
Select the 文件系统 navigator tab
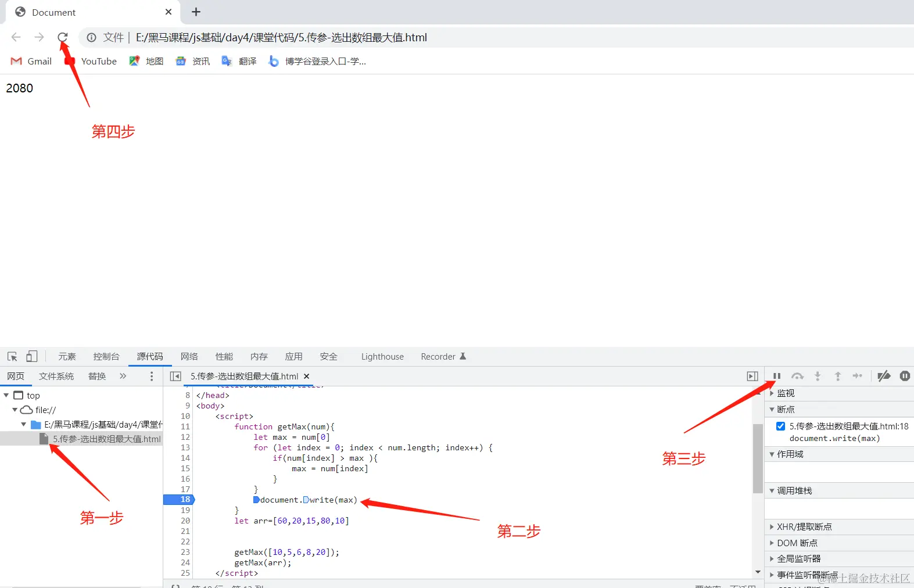(56, 377)
